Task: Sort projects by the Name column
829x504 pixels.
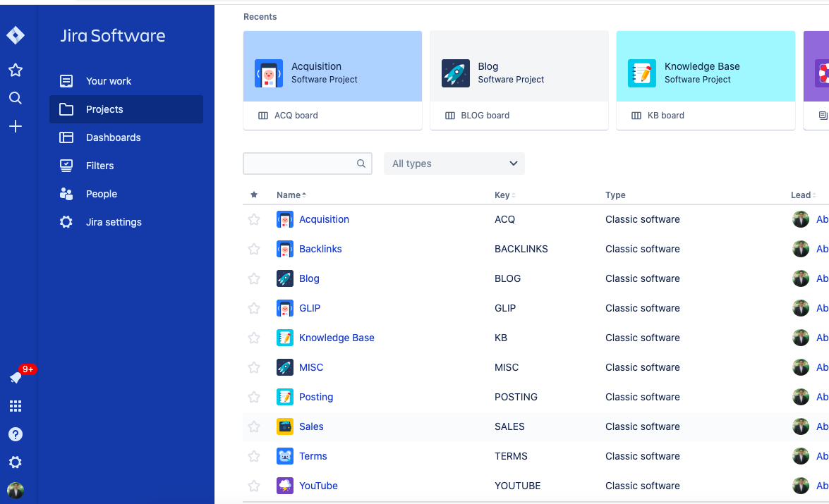Action: pyautogui.click(x=291, y=195)
